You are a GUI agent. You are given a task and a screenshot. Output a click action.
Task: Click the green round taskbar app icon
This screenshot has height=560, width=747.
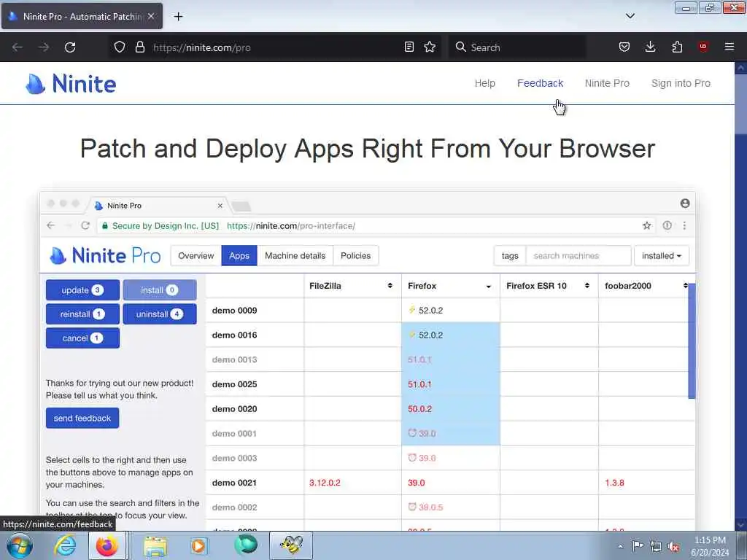[x=246, y=545]
